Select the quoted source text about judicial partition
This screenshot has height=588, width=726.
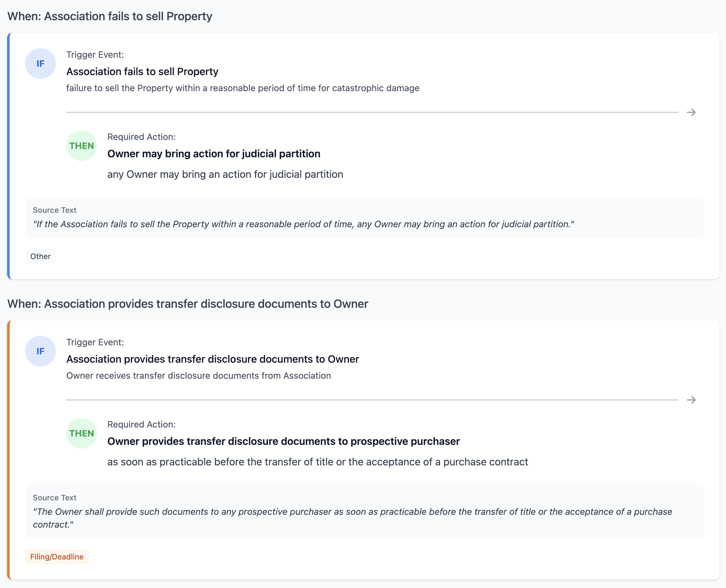303,224
